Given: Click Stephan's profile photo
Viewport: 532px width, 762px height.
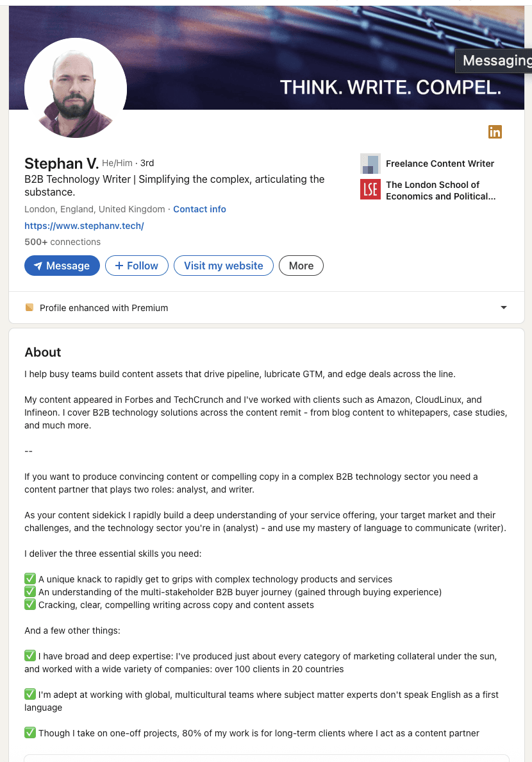Looking at the screenshot, I should tap(75, 88).
